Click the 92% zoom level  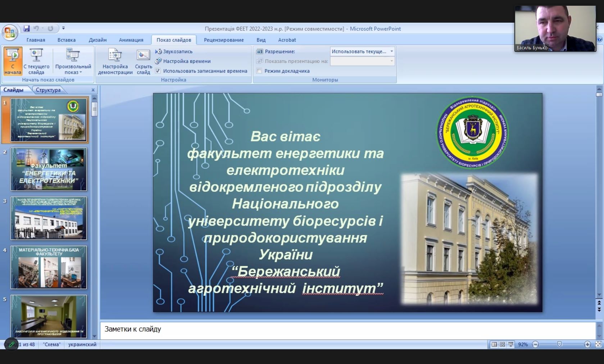[x=523, y=344]
